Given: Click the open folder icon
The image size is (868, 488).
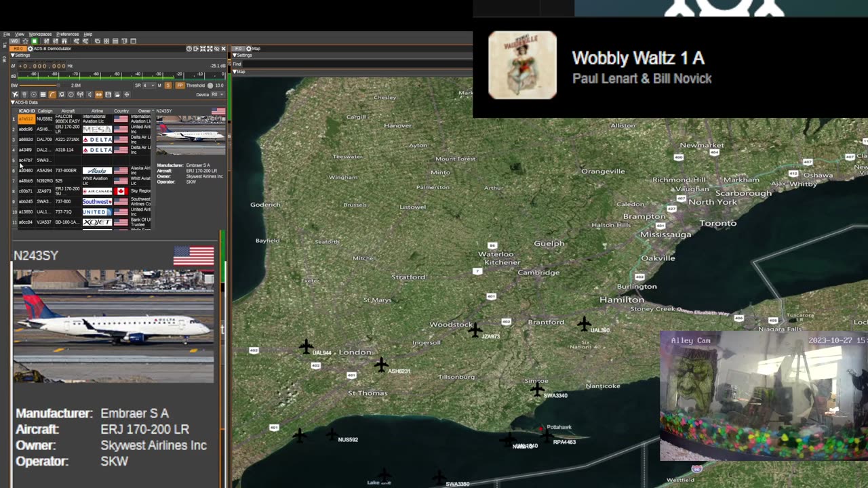Looking at the screenshot, I should click(x=117, y=95).
